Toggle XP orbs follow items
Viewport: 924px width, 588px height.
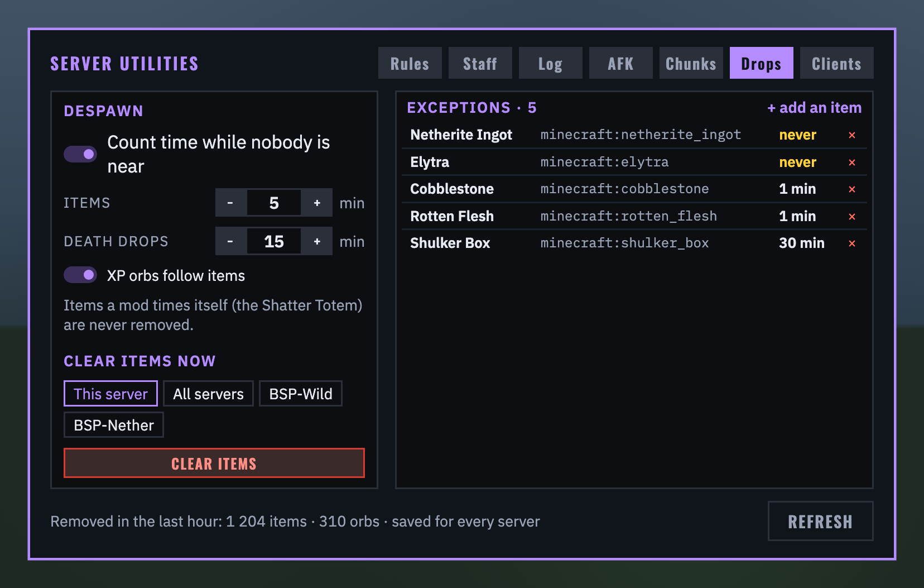point(80,275)
